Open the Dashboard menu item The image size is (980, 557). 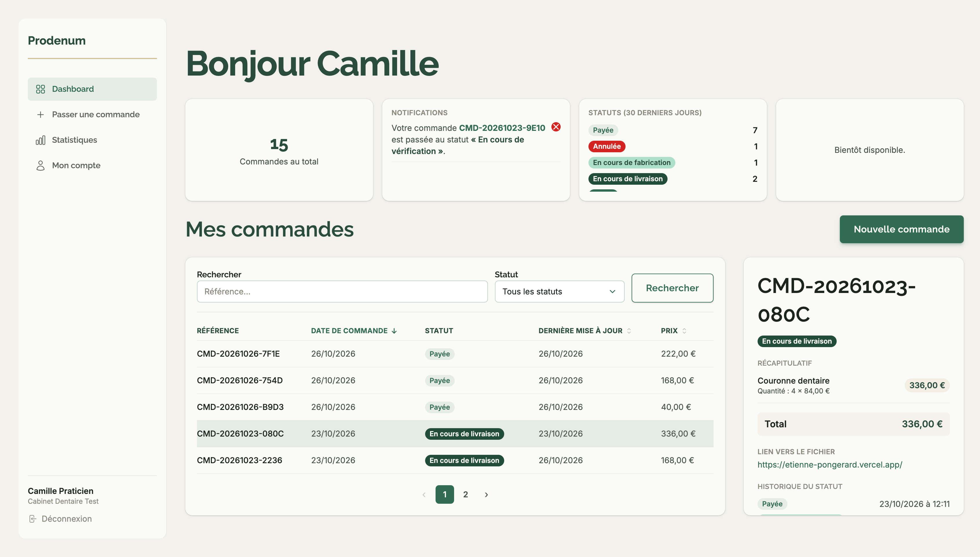coord(92,89)
